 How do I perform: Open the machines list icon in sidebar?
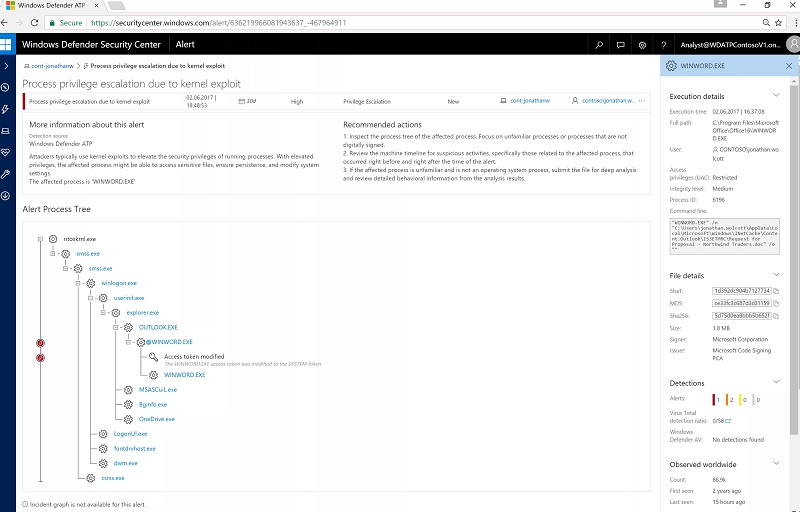pos(6,131)
